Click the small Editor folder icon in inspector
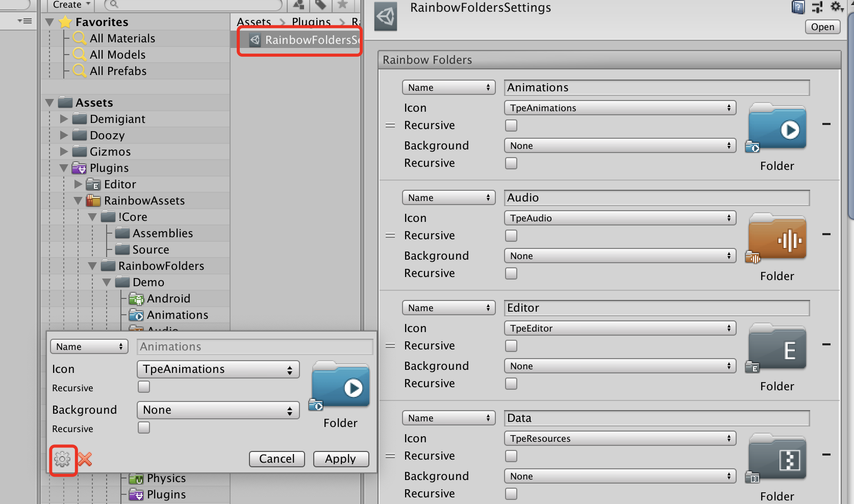 click(x=752, y=367)
